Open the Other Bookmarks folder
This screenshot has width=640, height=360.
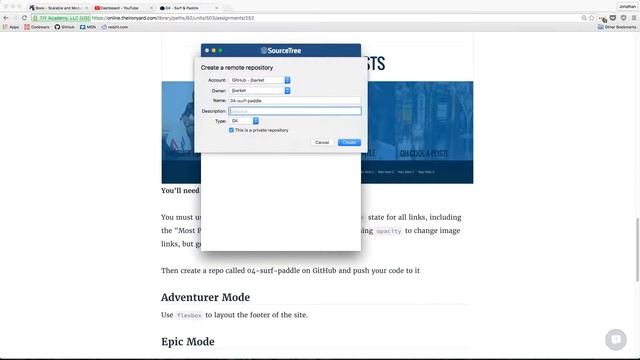tap(617, 27)
